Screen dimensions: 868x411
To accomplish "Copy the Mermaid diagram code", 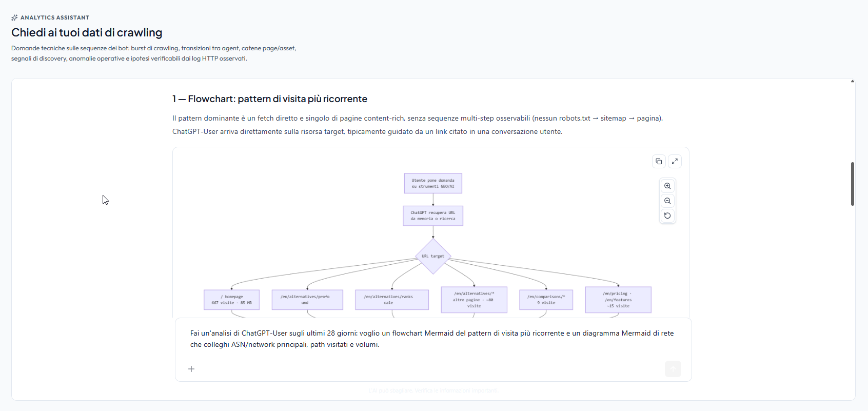I will pyautogui.click(x=659, y=161).
